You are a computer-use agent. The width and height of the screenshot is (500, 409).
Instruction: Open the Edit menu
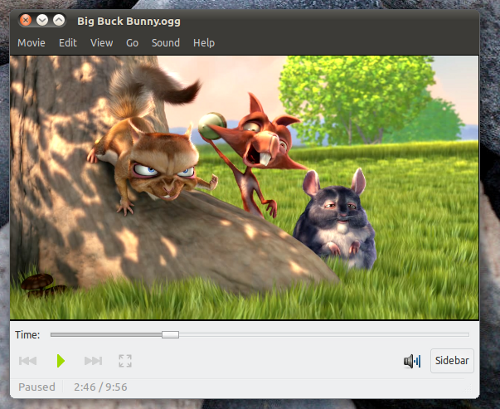coord(68,43)
